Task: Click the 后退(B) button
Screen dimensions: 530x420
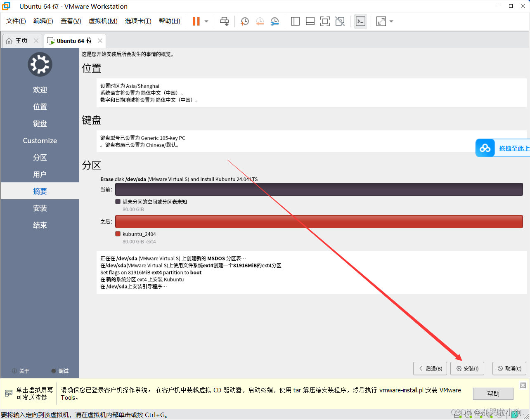Action: 430,368
